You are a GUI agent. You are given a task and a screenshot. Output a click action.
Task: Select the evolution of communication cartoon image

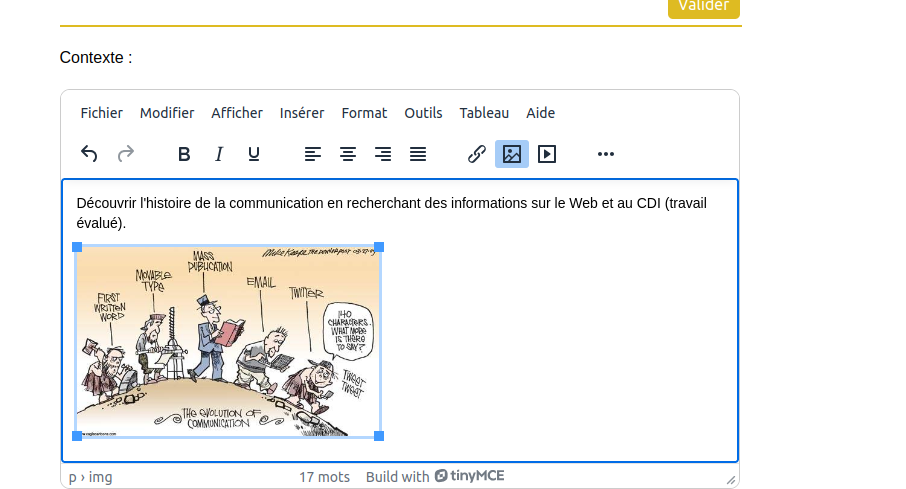pyautogui.click(x=228, y=342)
